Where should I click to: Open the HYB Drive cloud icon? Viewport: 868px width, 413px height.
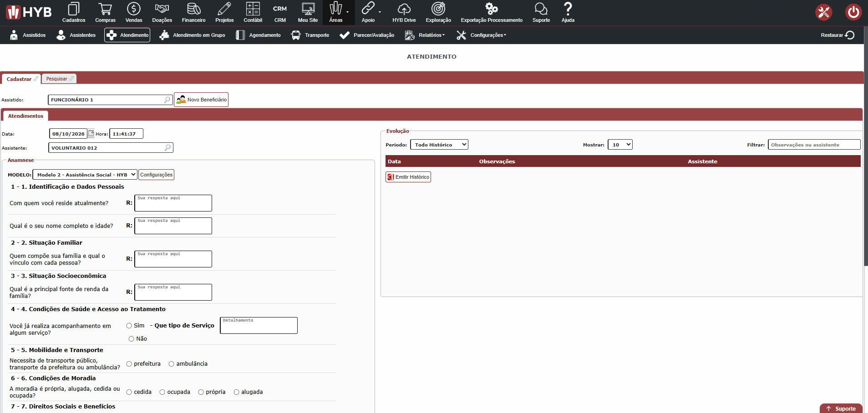point(404,9)
